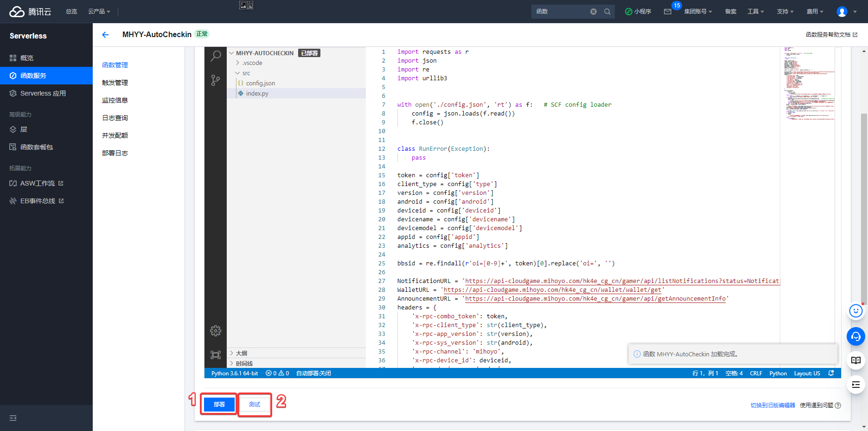This screenshot has width=868, height=431.
Task: Open config.json file in explorer
Action: click(260, 84)
